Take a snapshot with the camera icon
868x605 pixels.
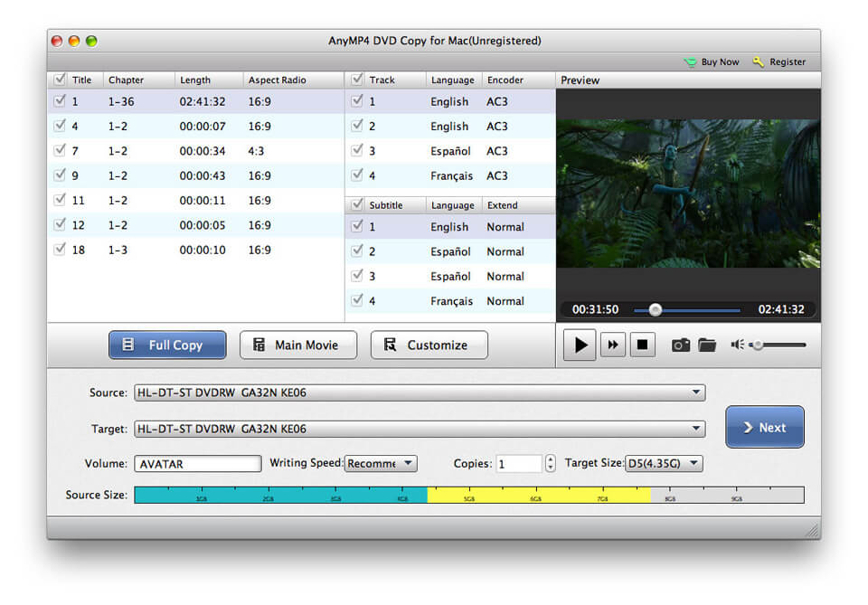680,344
